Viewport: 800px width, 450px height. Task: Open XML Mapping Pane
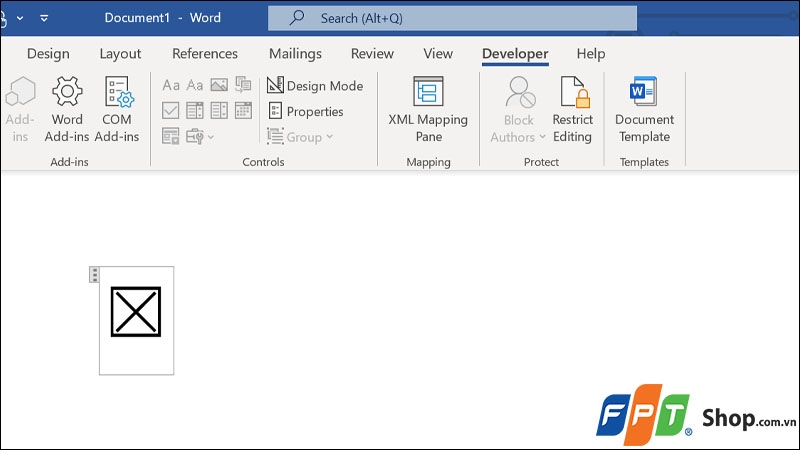pyautogui.click(x=428, y=109)
